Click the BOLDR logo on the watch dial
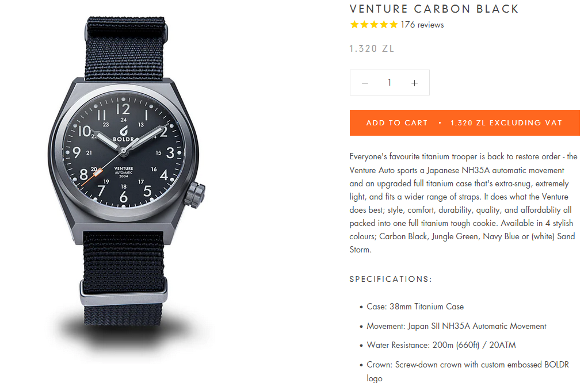 (123, 134)
